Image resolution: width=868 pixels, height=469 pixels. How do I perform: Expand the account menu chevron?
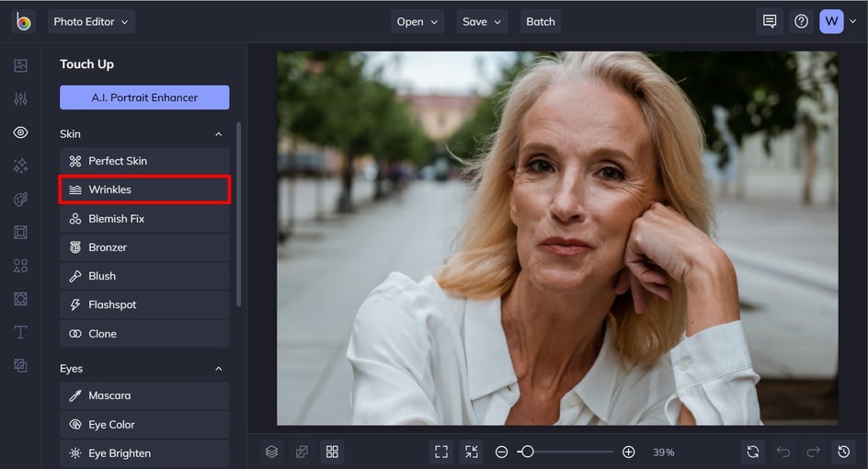pyautogui.click(x=853, y=21)
